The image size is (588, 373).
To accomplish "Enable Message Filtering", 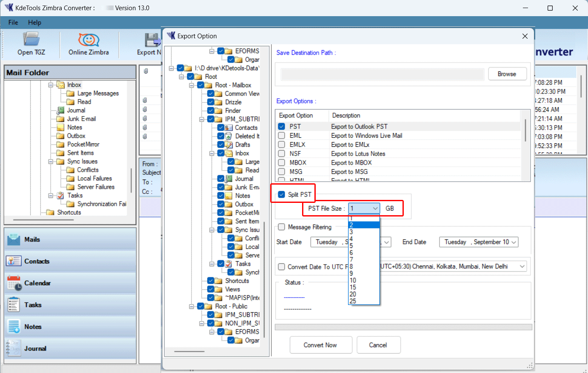I will pyautogui.click(x=281, y=227).
